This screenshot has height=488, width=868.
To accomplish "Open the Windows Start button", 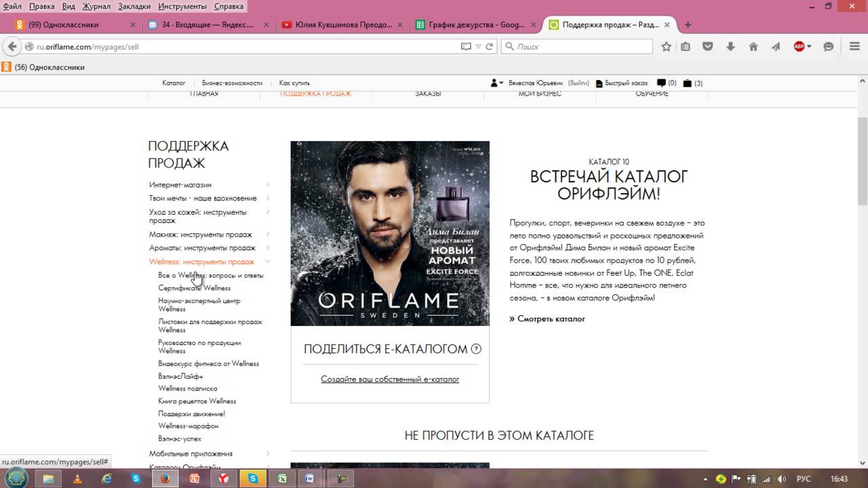I will coord(16,478).
